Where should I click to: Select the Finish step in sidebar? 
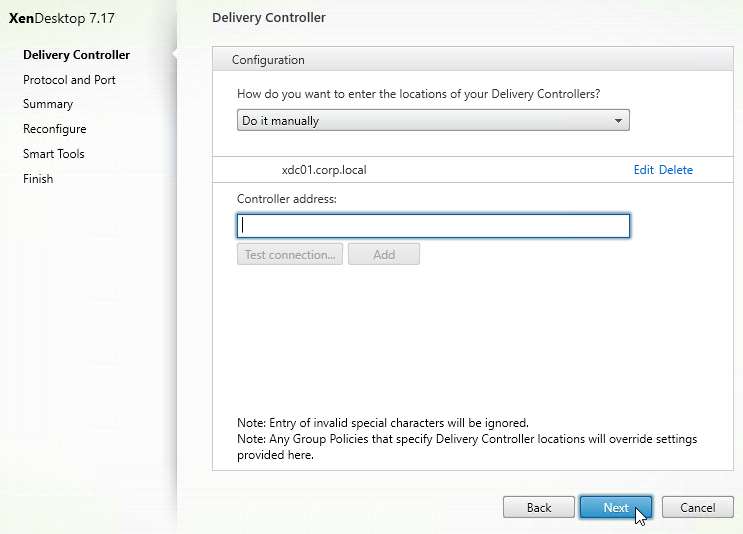38,179
